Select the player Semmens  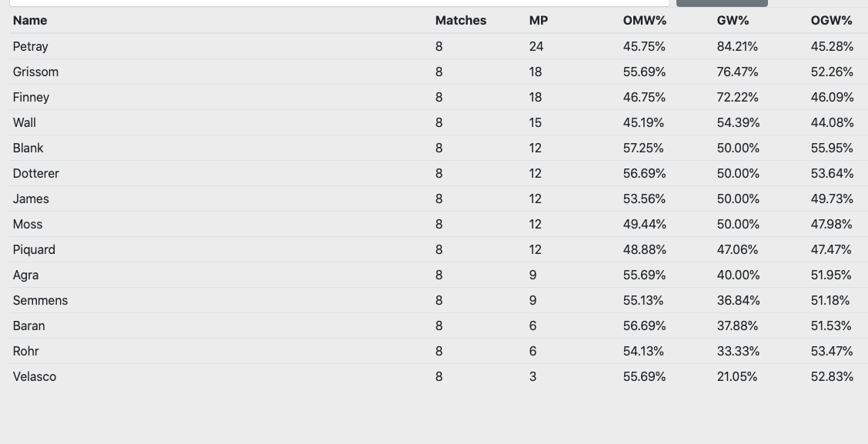pos(40,300)
